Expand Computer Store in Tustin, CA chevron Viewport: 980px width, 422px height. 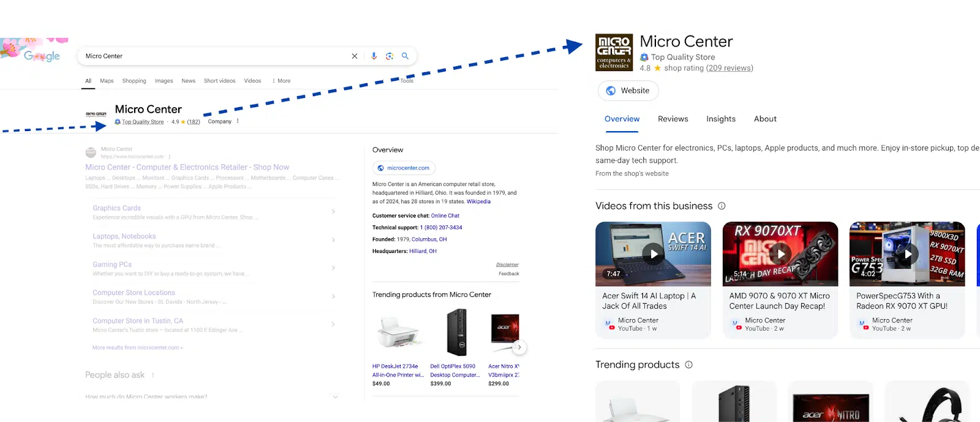click(333, 324)
